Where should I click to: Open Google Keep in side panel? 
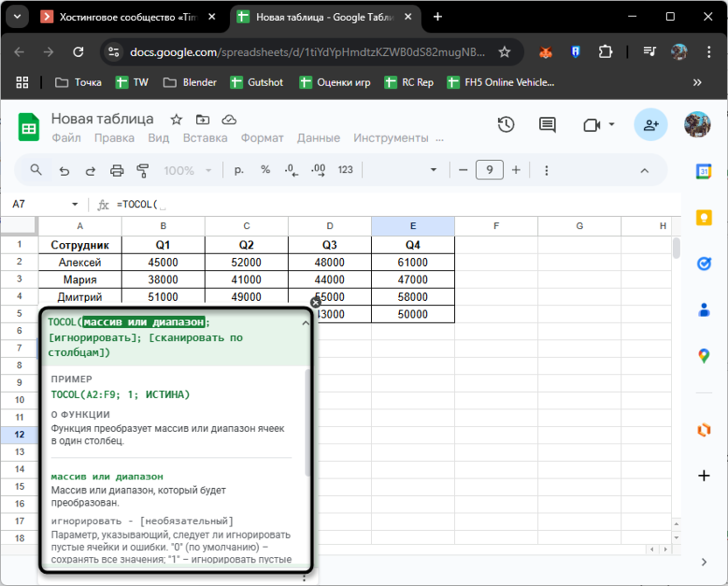point(703,218)
